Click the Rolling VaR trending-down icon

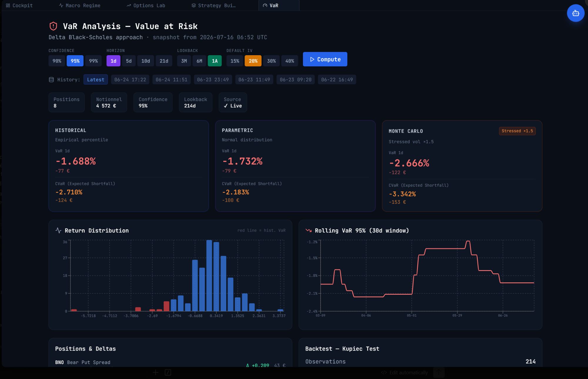309,230
